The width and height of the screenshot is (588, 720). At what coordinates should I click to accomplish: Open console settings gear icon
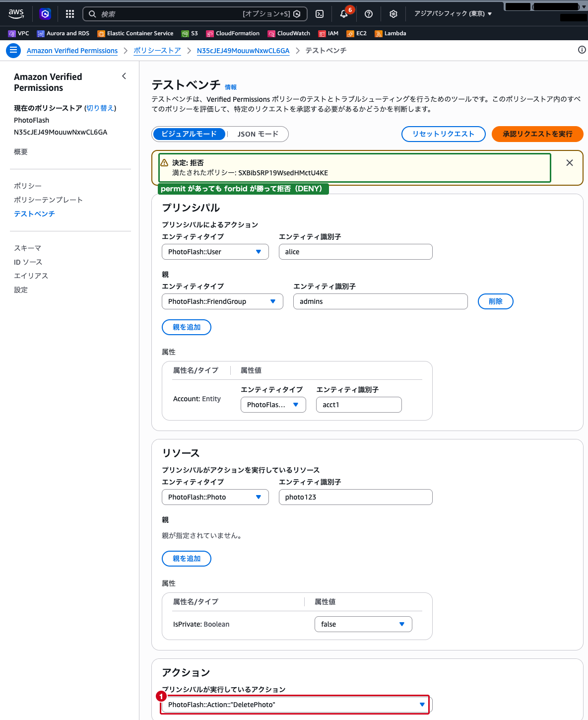(393, 14)
